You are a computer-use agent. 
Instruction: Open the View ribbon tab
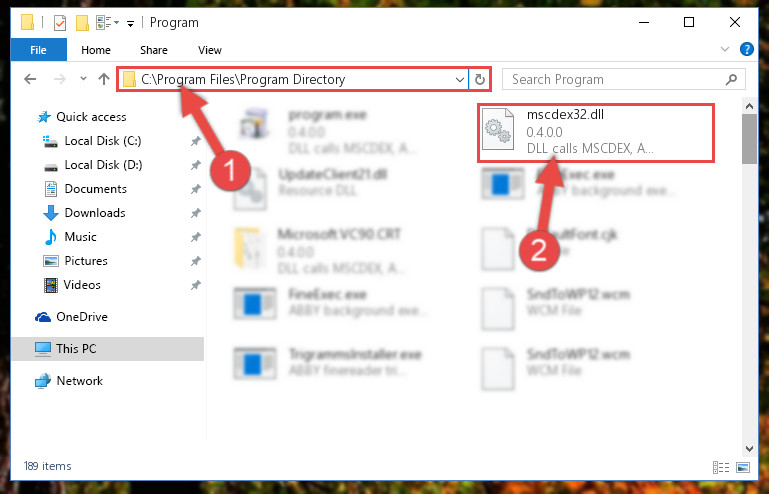click(x=210, y=50)
